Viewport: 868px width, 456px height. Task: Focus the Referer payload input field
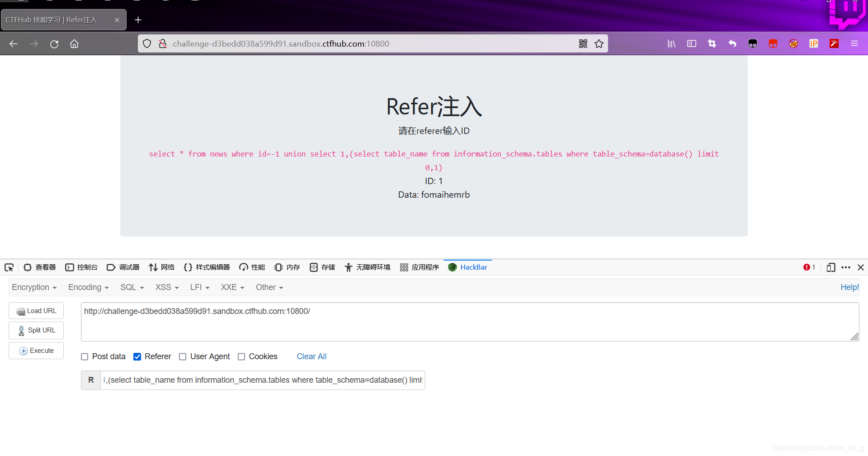click(x=263, y=380)
